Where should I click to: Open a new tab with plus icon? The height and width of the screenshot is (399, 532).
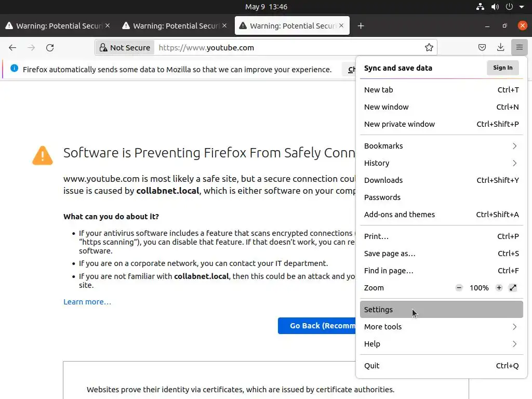click(361, 26)
